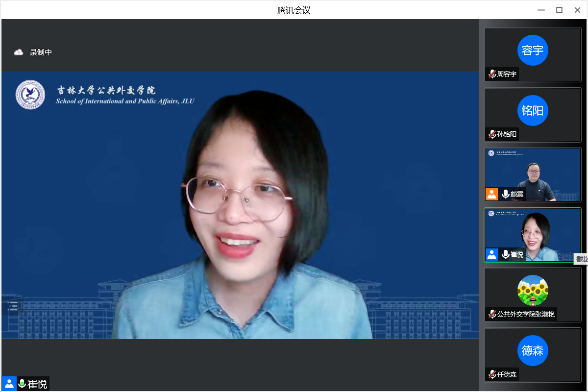Image resolution: width=588 pixels, height=392 pixels.
Task: Select the 铭阳 avatar circle
Action: 533,110
